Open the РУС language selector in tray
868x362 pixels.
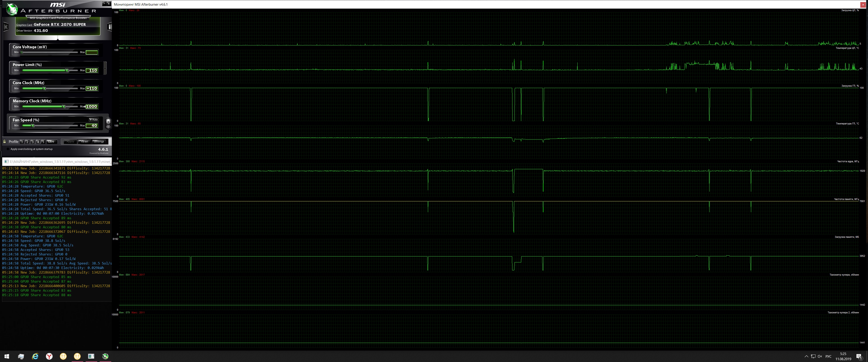click(x=828, y=356)
